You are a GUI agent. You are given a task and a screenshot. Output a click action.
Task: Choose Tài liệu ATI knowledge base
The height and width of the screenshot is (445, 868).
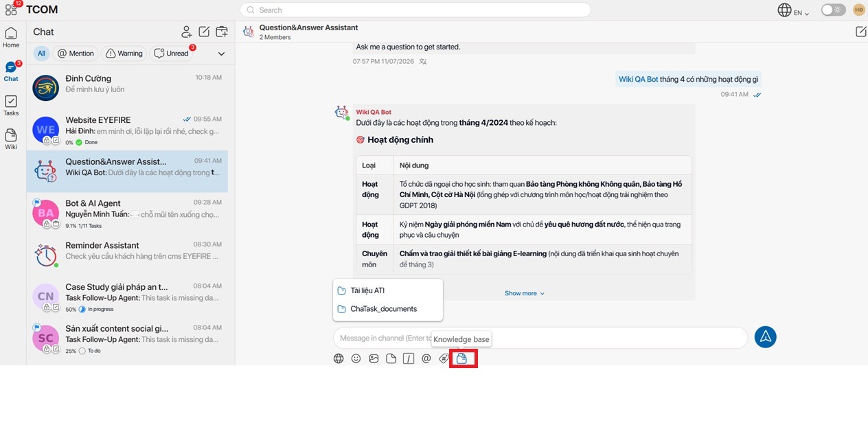[388, 290]
